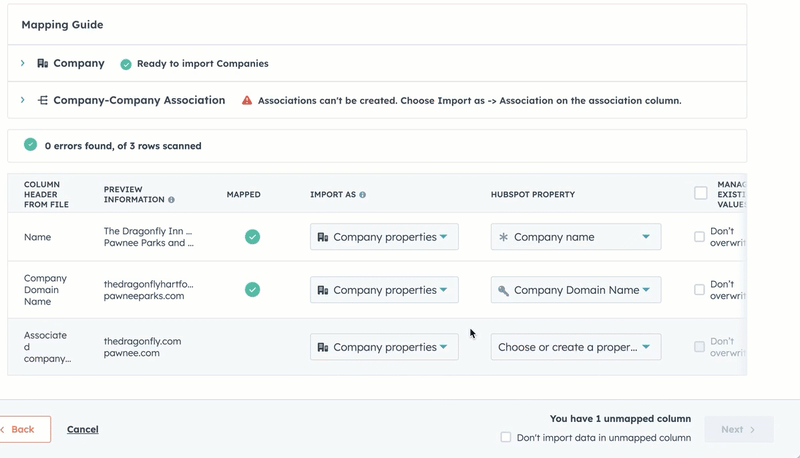Click the Company-Company Association icon
This screenshot has height=458, width=800.
point(42,100)
